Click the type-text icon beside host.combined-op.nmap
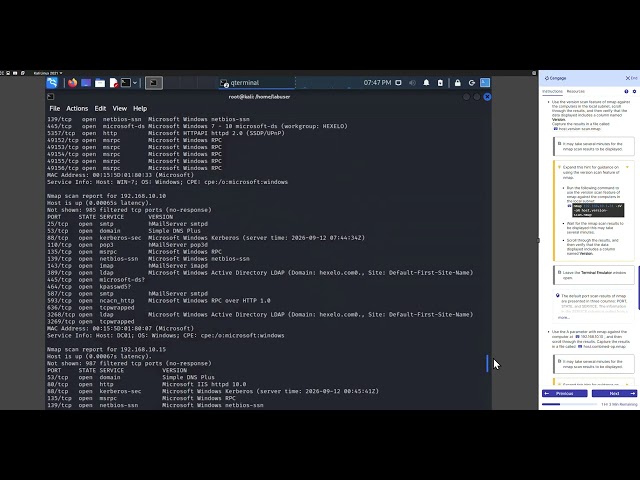 tap(580, 347)
